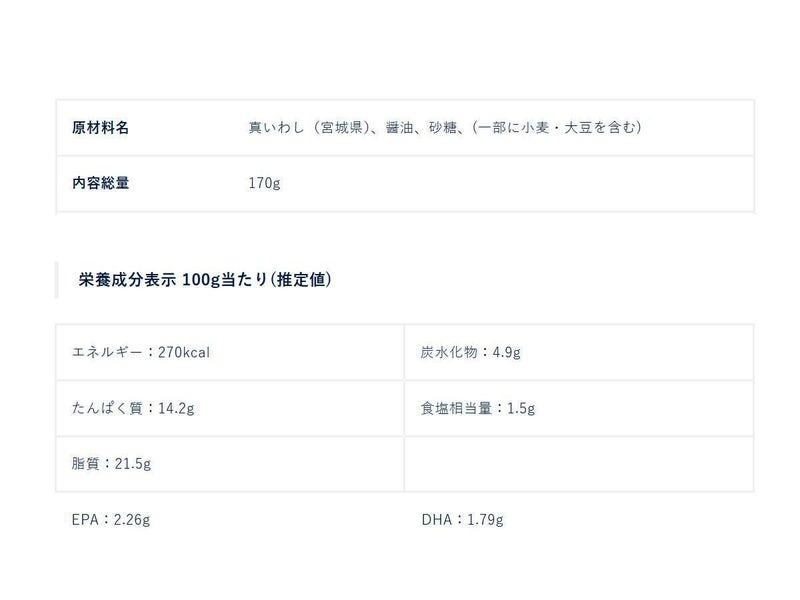The height and width of the screenshot is (600, 800).
Task: Click the 食塩相当量：1.5g cell
Action: (x=478, y=408)
